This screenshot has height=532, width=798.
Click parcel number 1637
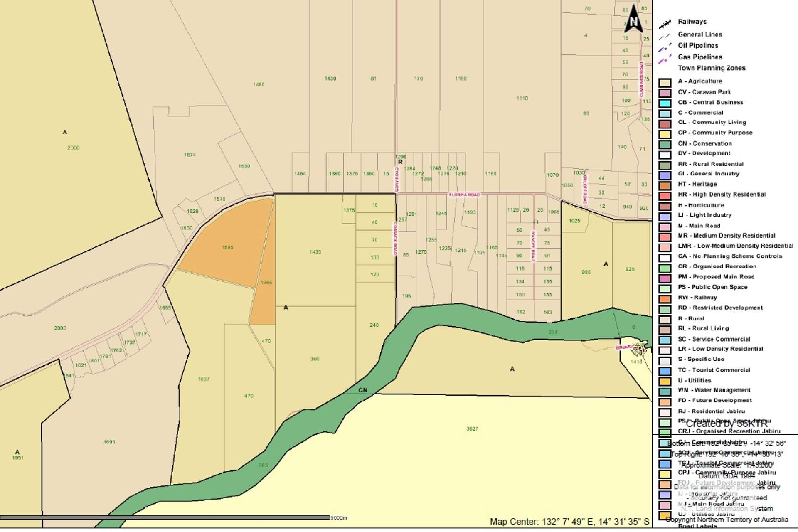(204, 379)
